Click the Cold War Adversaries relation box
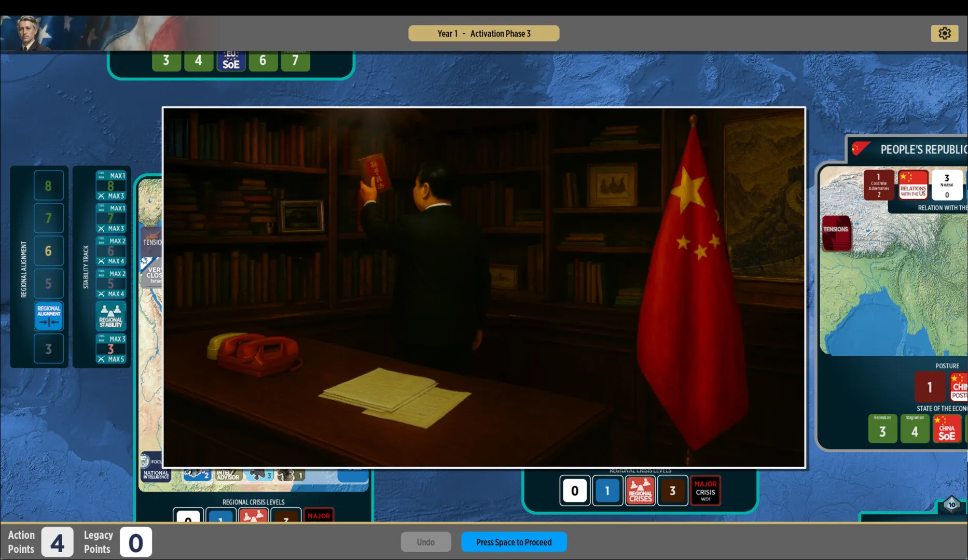Image resolution: width=968 pixels, height=560 pixels. pos(879,185)
